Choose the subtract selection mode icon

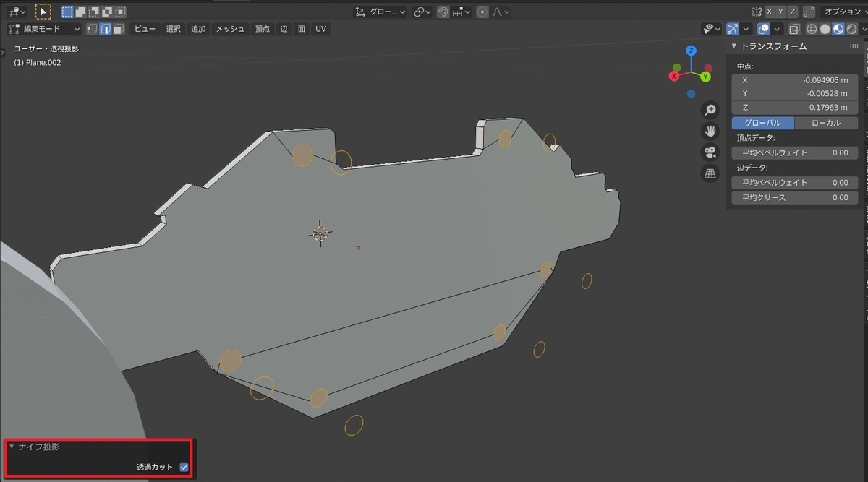(x=93, y=12)
